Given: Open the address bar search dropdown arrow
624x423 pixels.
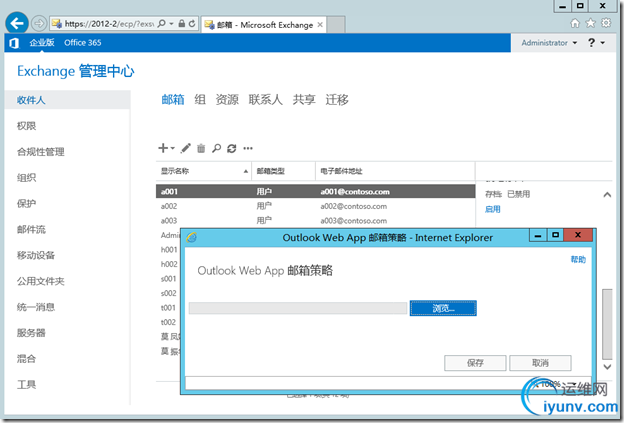Looking at the screenshot, I should [x=171, y=23].
